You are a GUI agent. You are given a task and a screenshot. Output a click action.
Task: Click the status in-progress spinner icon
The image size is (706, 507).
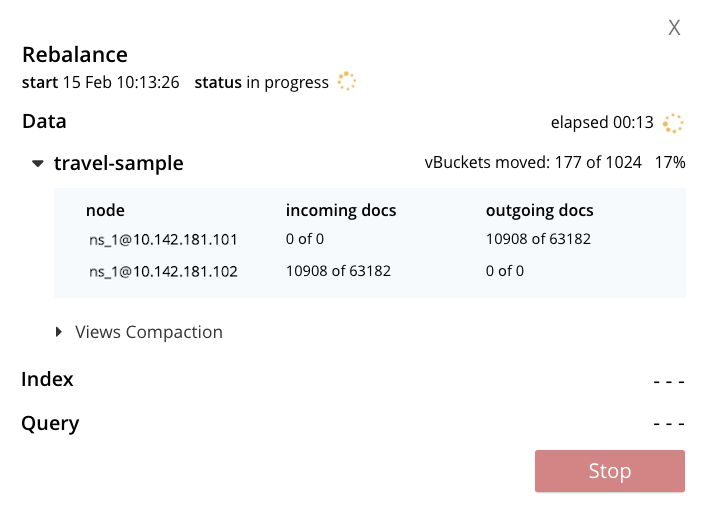click(x=347, y=82)
